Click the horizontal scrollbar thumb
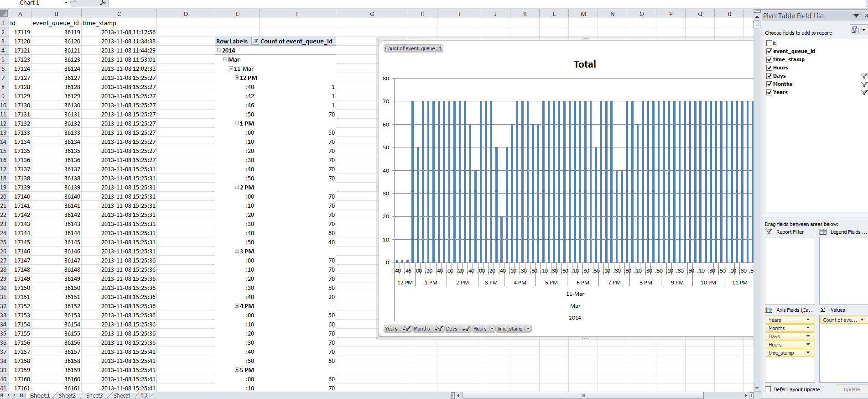Viewport: 868px width, 399px height. [x=582, y=395]
